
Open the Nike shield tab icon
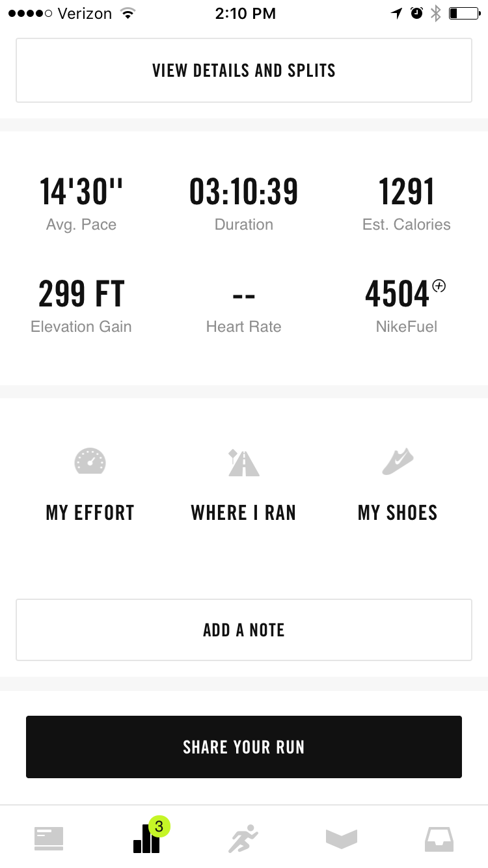[342, 839]
